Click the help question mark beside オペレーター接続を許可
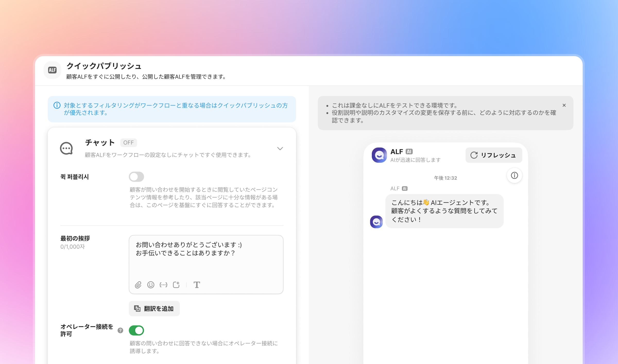 (x=120, y=330)
